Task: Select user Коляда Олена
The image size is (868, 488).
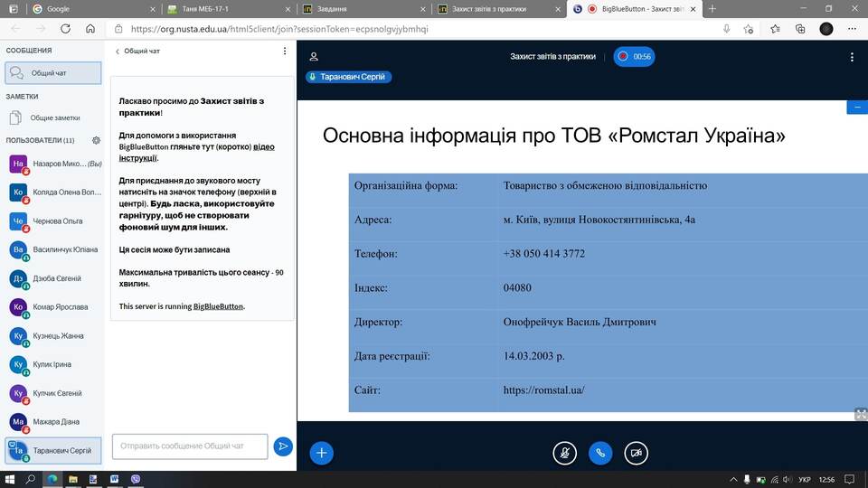Action: click(x=53, y=192)
